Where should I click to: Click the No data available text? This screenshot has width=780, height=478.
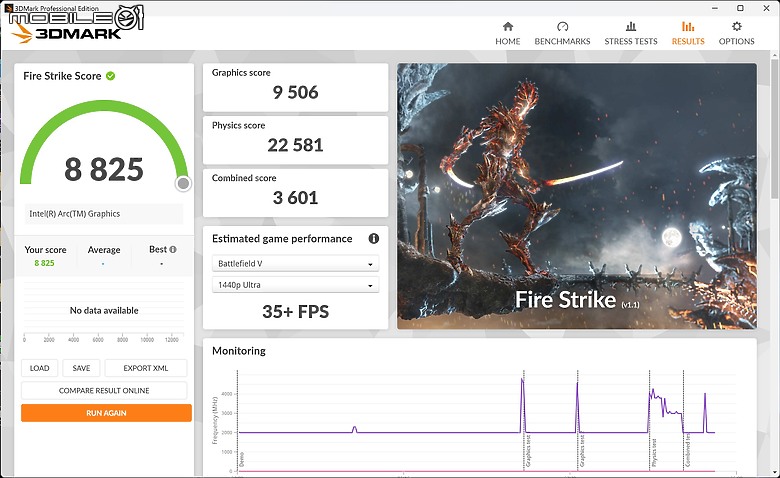104,310
